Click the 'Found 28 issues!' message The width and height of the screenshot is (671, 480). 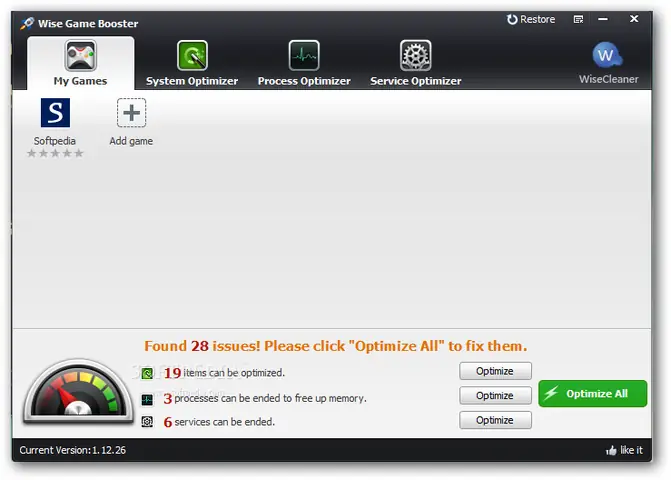click(x=336, y=346)
